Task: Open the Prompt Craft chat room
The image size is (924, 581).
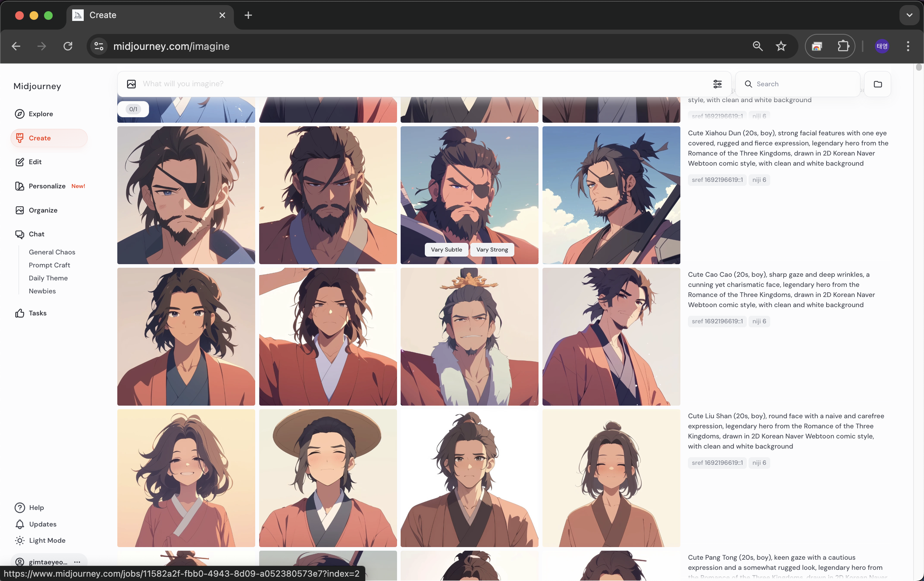Action: [49, 265]
